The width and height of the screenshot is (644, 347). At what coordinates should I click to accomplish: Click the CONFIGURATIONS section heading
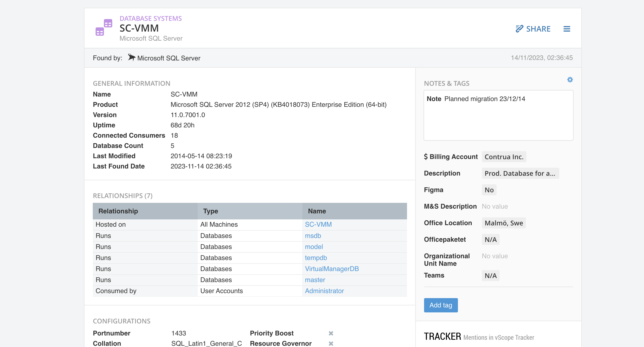(x=122, y=321)
